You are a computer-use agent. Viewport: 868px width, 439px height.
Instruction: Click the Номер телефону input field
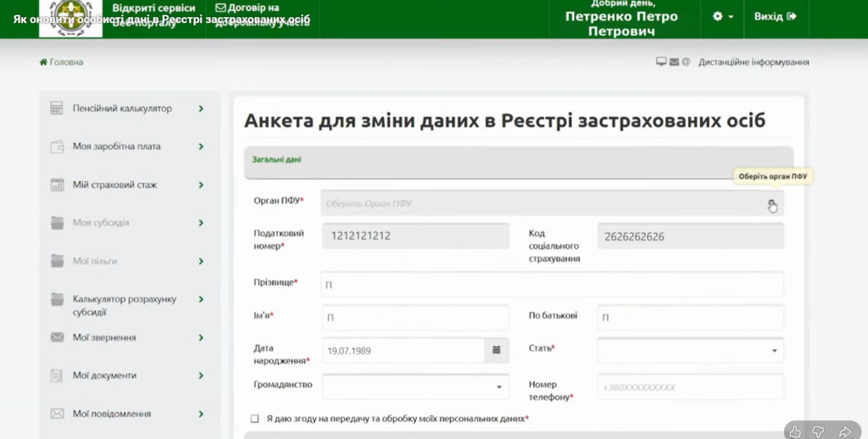(x=690, y=386)
